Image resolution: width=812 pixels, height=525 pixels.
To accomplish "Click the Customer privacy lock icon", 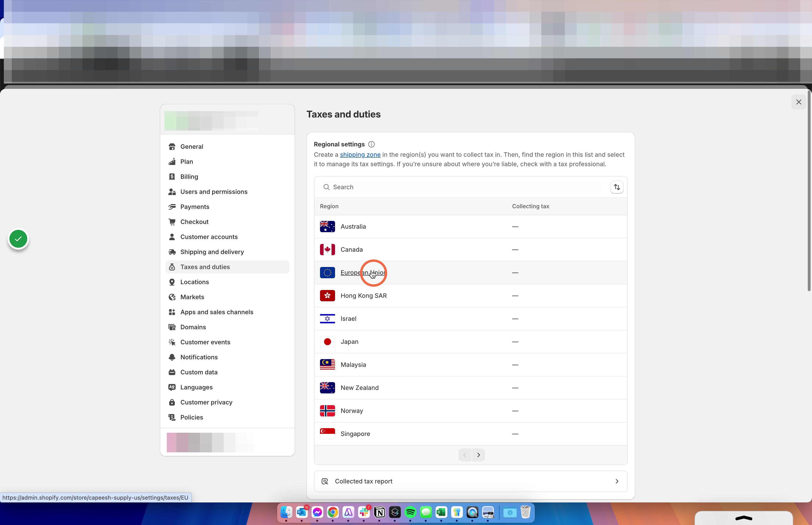I will pos(172,402).
